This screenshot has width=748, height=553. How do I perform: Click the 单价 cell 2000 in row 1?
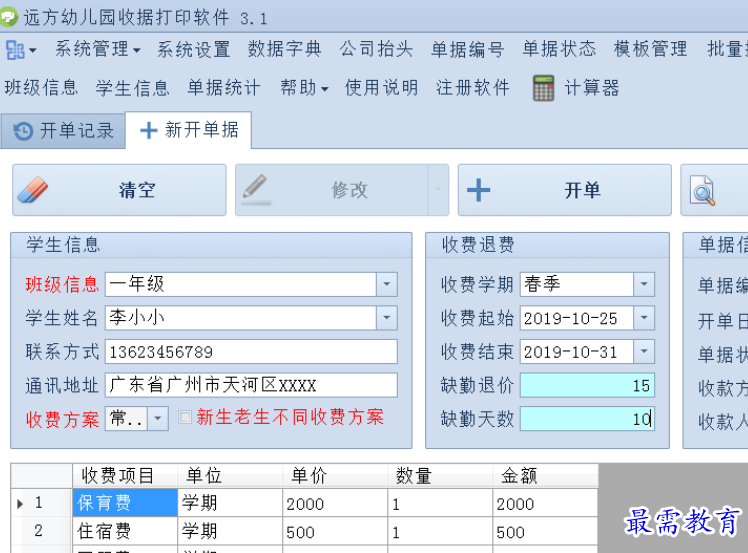click(x=335, y=503)
